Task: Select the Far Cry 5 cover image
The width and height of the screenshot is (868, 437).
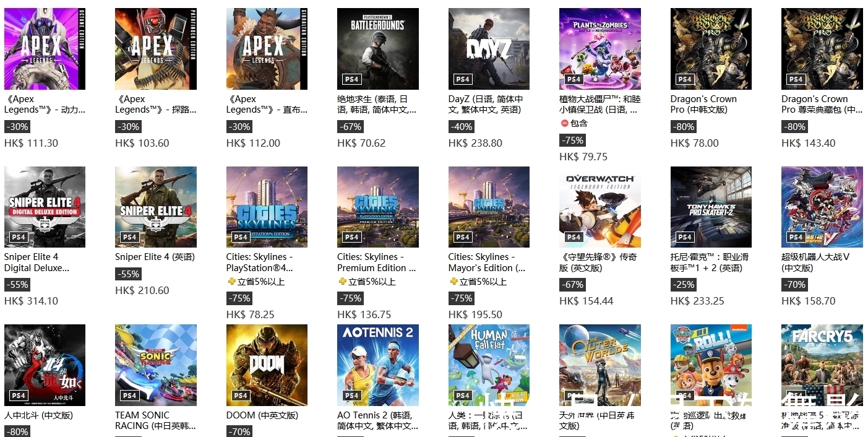Action: (x=822, y=365)
